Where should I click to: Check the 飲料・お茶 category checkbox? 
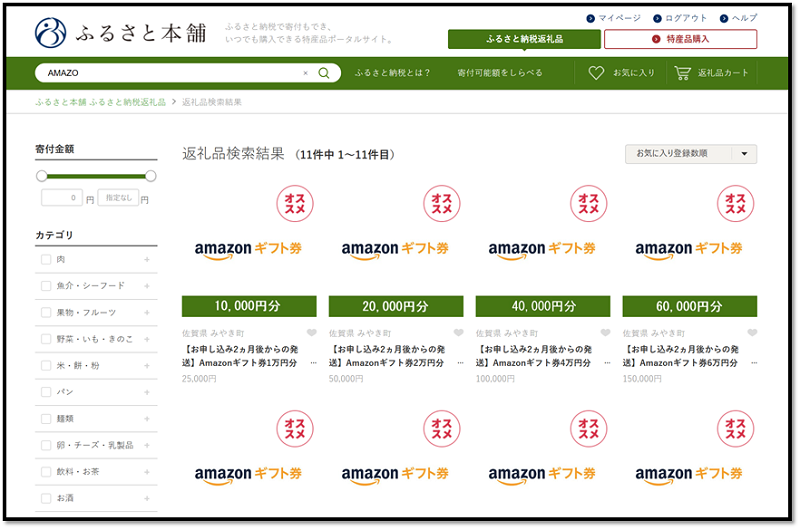(46, 472)
